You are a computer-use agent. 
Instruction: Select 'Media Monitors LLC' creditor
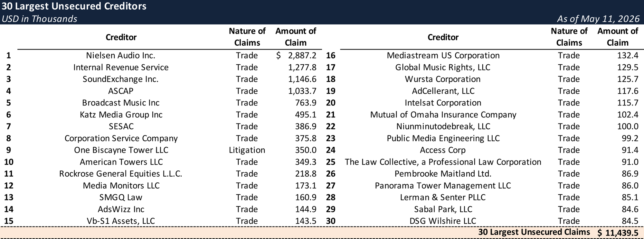click(x=121, y=186)
